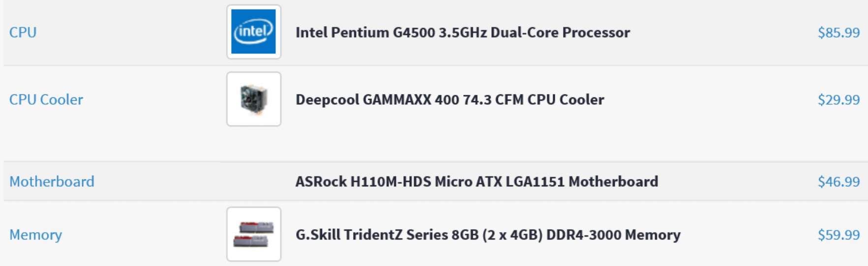Click empty area below Deepcool cooler name
The width and height of the screenshot is (868, 266).
coord(449,138)
